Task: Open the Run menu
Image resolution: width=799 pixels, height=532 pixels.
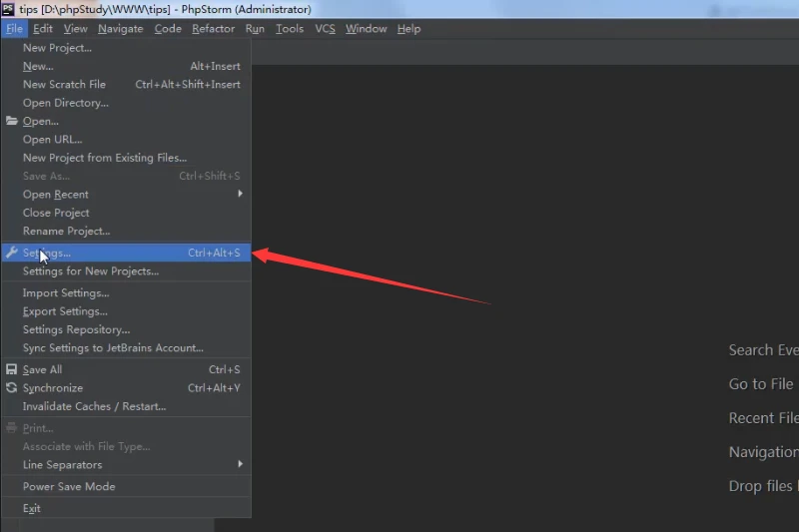Action: (x=255, y=29)
